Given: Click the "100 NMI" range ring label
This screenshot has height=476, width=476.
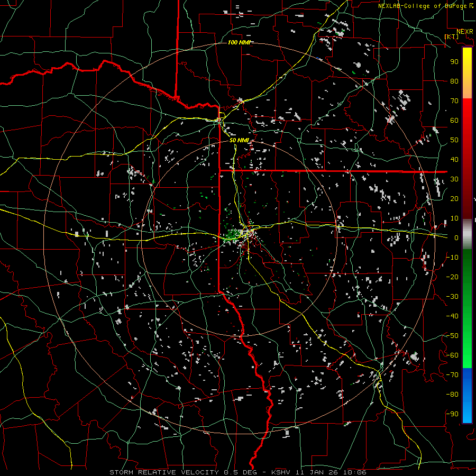Looking at the screenshot, I should (239, 42).
